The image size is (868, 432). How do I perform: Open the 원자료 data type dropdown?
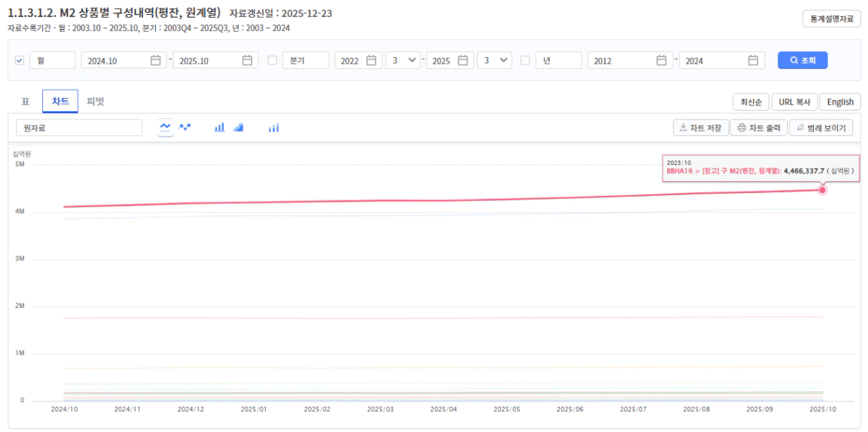point(79,128)
